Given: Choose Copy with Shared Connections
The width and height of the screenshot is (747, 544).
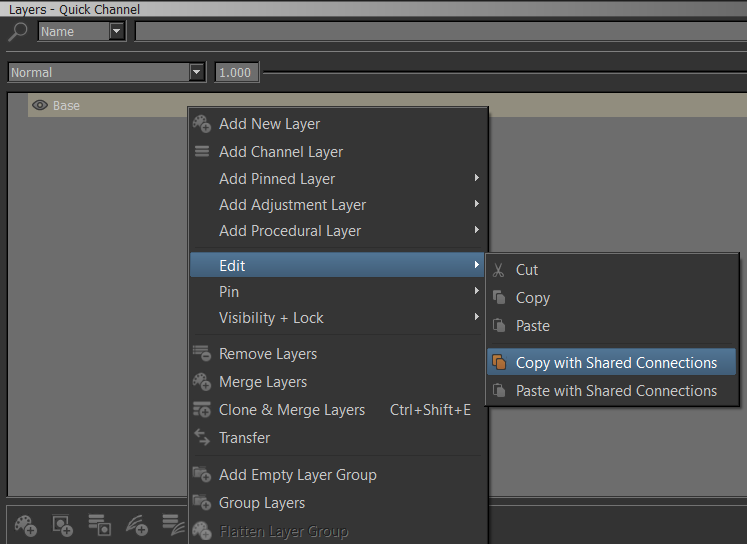Looking at the screenshot, I should (x=616, y=363).
